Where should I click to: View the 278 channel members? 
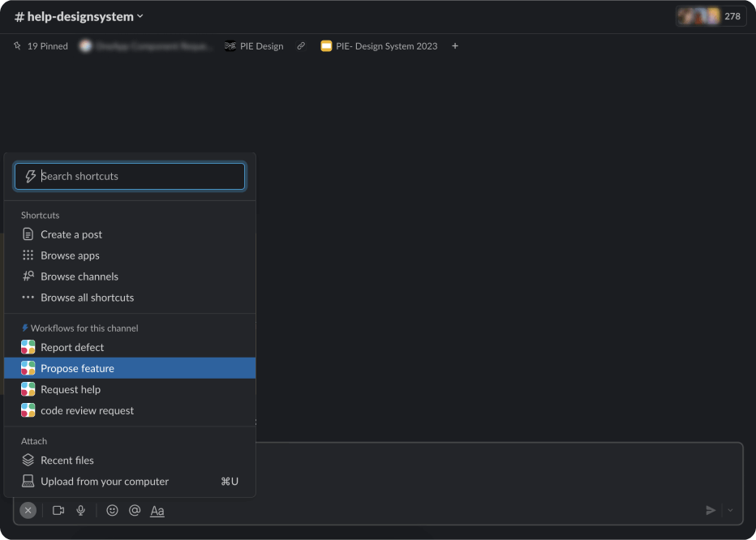(711, 16)
